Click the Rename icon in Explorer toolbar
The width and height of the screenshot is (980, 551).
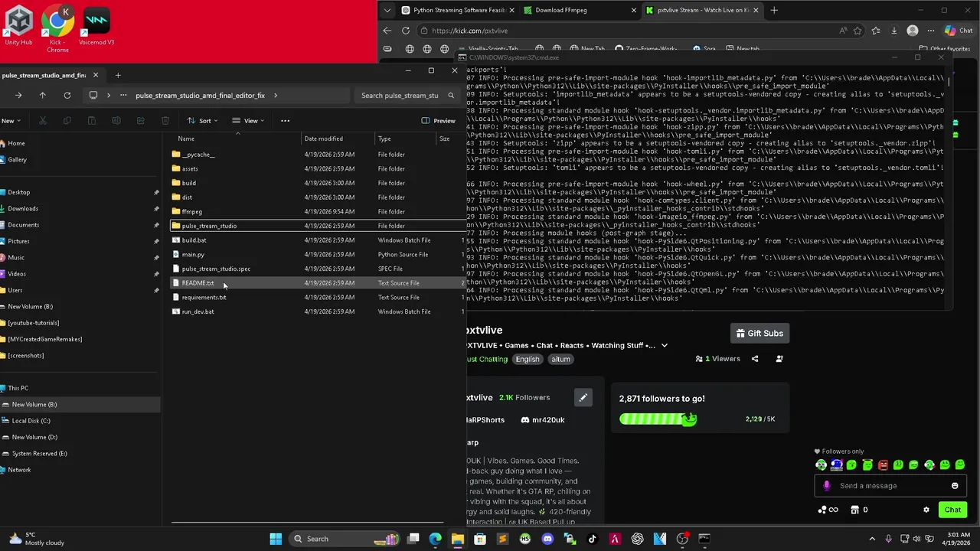[116, 120]
